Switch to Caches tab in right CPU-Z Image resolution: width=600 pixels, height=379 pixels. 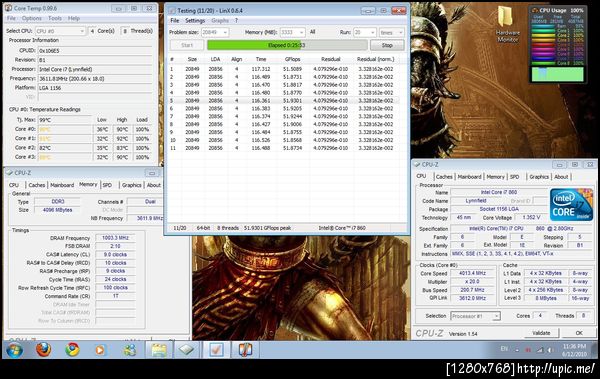pyautogui.click(x=444, y=176)
